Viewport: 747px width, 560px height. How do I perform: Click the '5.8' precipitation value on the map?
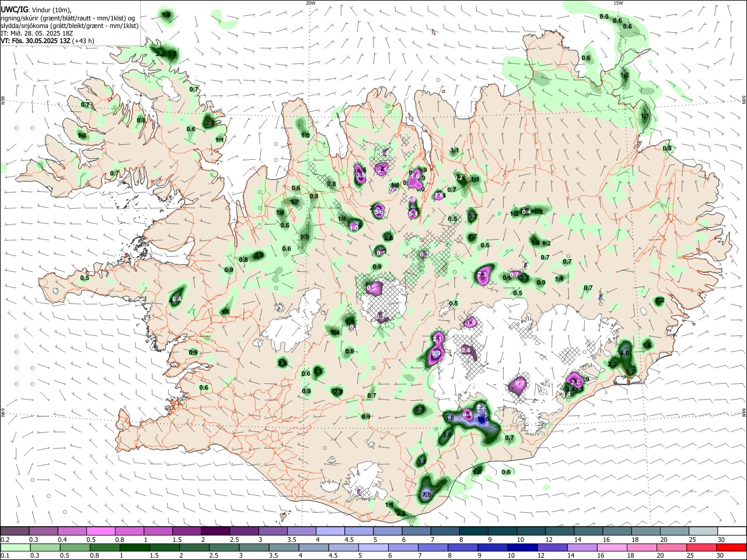[x=449, y=418]
